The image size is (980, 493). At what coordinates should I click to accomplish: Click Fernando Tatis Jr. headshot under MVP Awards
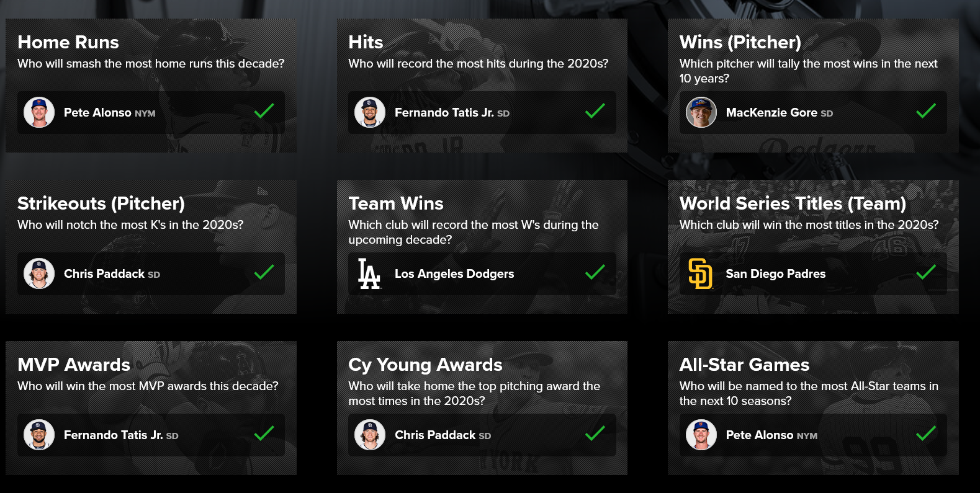(39, 435)
